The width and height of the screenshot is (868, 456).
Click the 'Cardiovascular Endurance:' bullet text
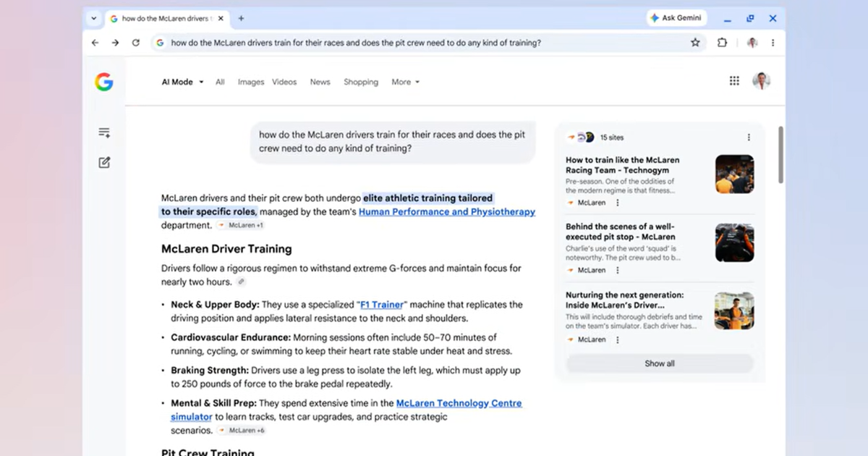(231, 337)
